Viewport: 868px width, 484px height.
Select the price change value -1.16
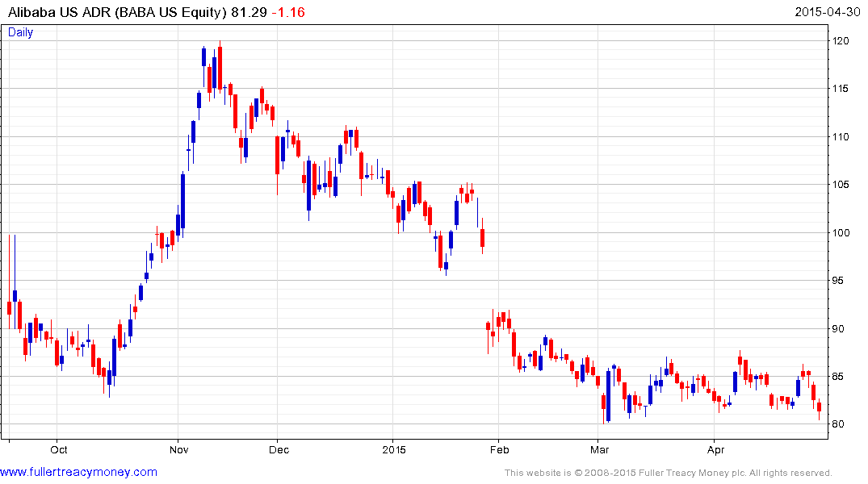tap(288, 12)
